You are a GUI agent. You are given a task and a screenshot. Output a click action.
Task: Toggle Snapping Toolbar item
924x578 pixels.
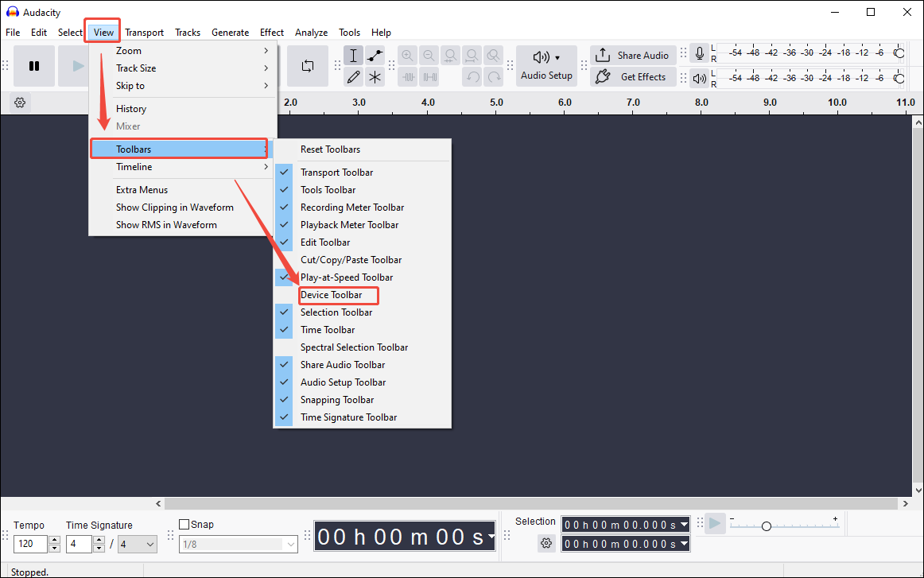pos(363,399)
